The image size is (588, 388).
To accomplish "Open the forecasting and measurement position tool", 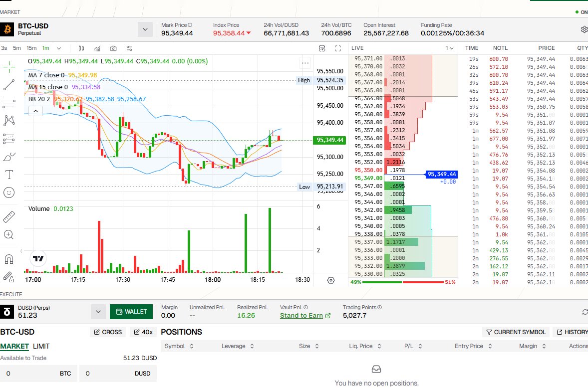I will [9, 139].
